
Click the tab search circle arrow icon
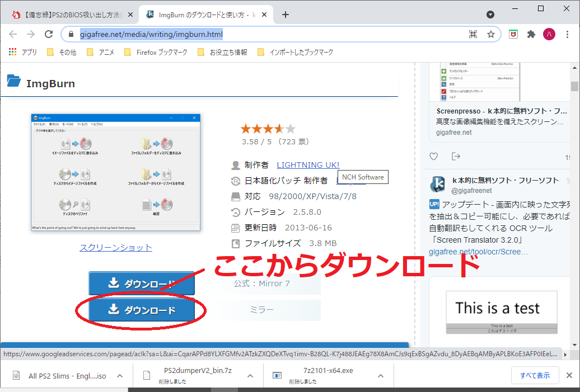coord(490,15)
